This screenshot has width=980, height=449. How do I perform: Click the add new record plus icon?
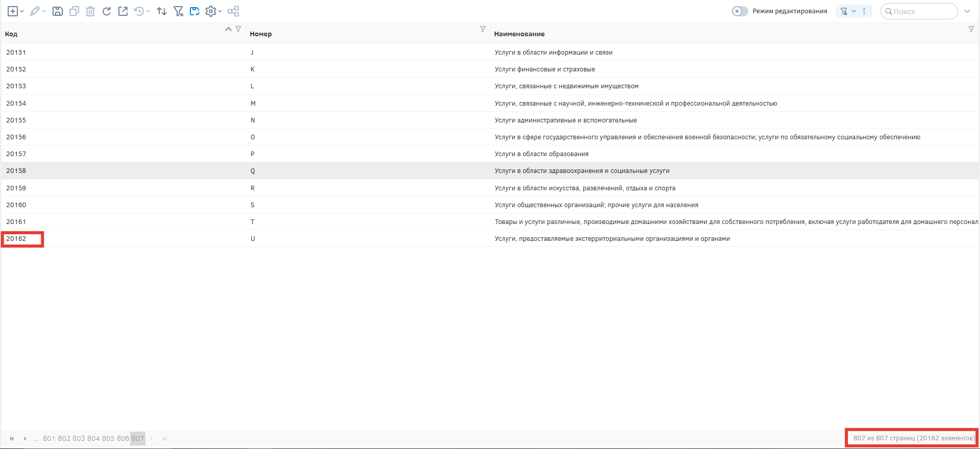(x=13, y=11)
